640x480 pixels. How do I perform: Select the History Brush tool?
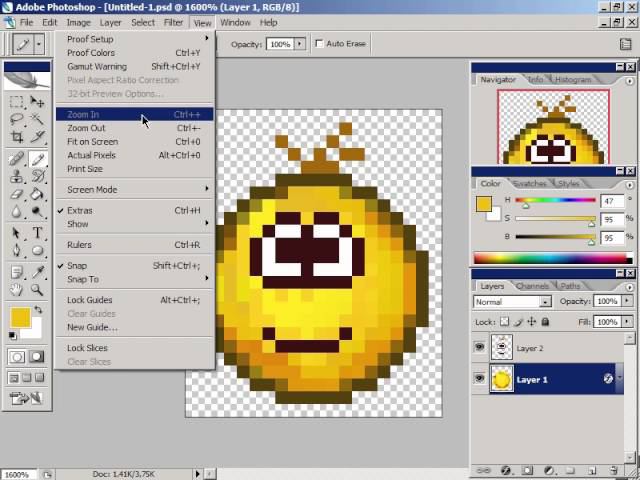click(37, 176)
